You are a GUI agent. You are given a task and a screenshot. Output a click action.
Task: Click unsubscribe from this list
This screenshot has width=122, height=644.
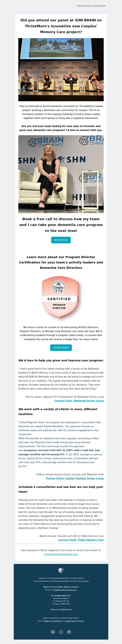(x=74, y=621)
